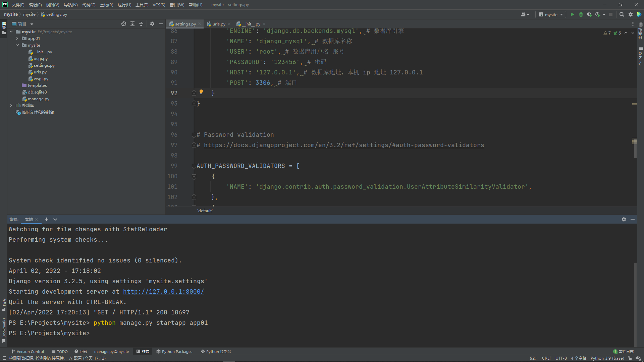This screenshot has height=362, width=644.
Task: Go to next highlighted error arrow
Action: [x=633, y=33]
